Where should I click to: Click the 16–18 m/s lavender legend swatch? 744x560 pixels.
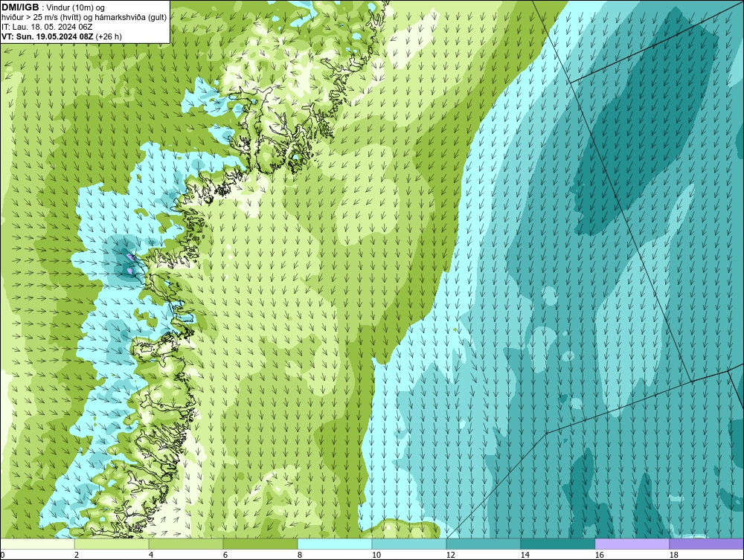pyautogui.click(x=632, y=544)
